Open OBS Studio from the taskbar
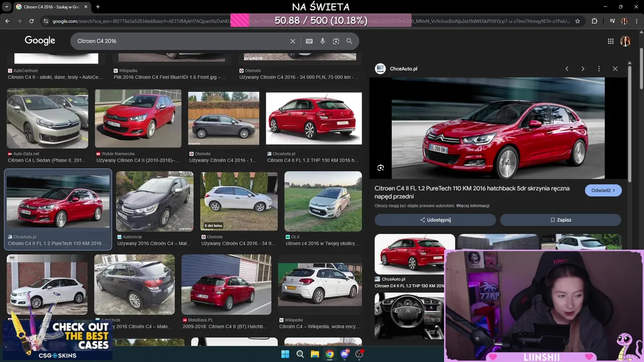The height and width of the screenshot is (362, 644). (x=359, y=354)
